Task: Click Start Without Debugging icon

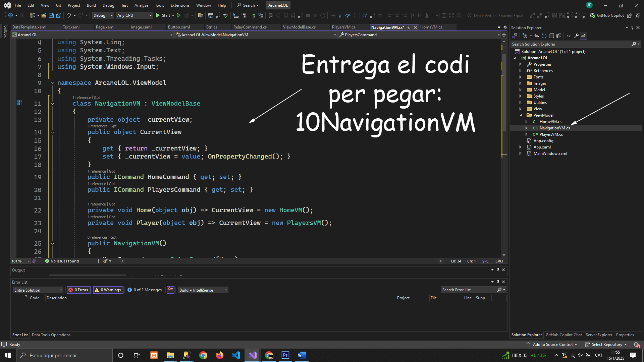Action: 179,15
